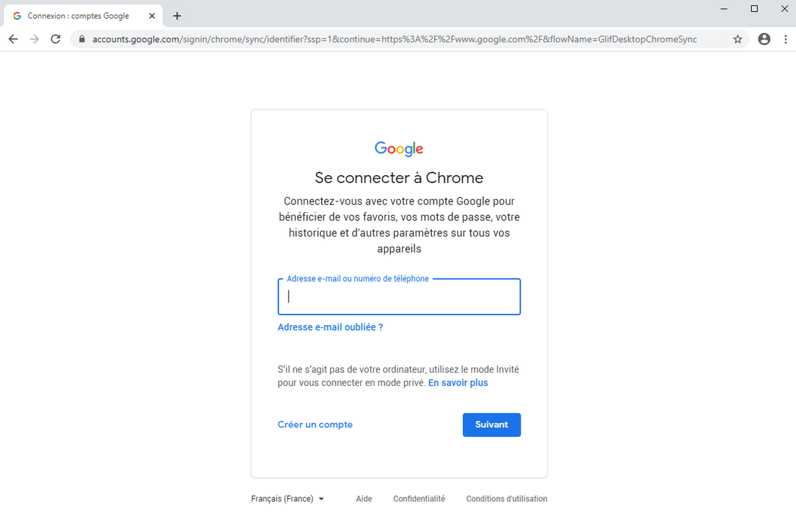Open the Chrome three-dot menu
This screenshot has width=796, height=532.
pos(786,39)
